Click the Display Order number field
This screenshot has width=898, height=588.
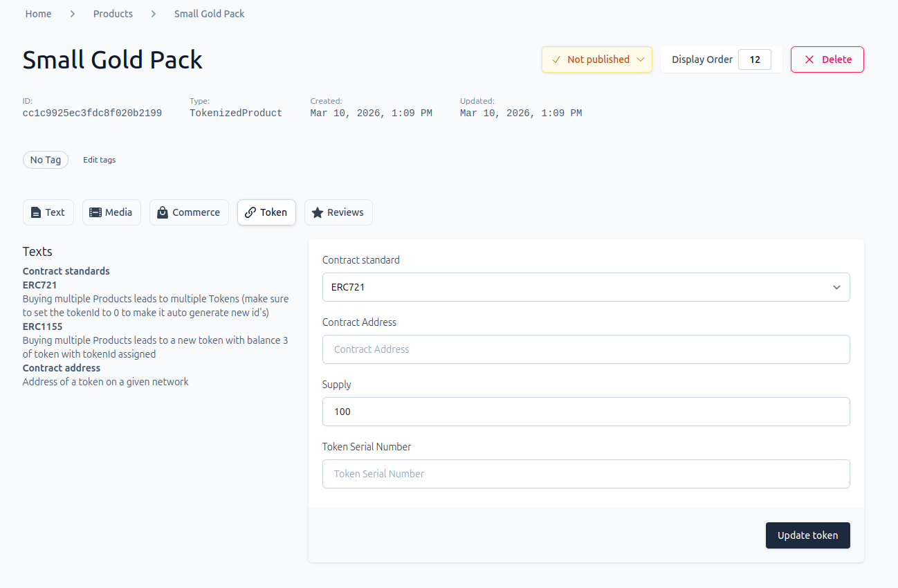coord(755,59)
